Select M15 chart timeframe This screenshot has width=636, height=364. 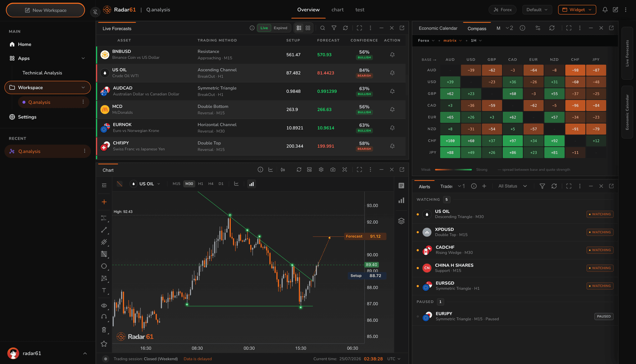coord(176,184)
